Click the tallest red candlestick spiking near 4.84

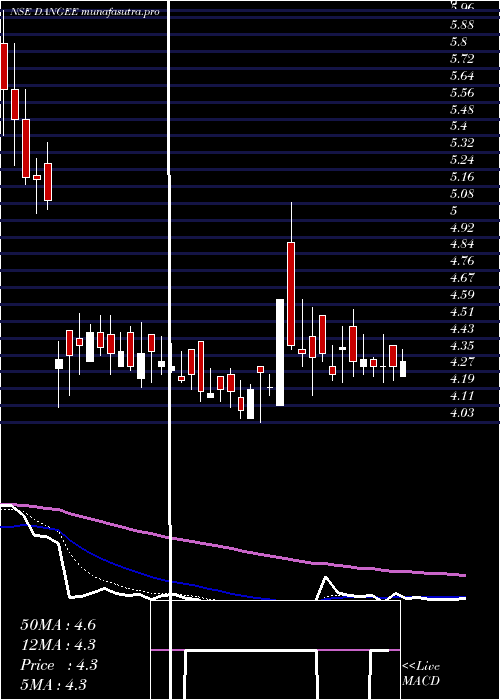pos(291,294)
